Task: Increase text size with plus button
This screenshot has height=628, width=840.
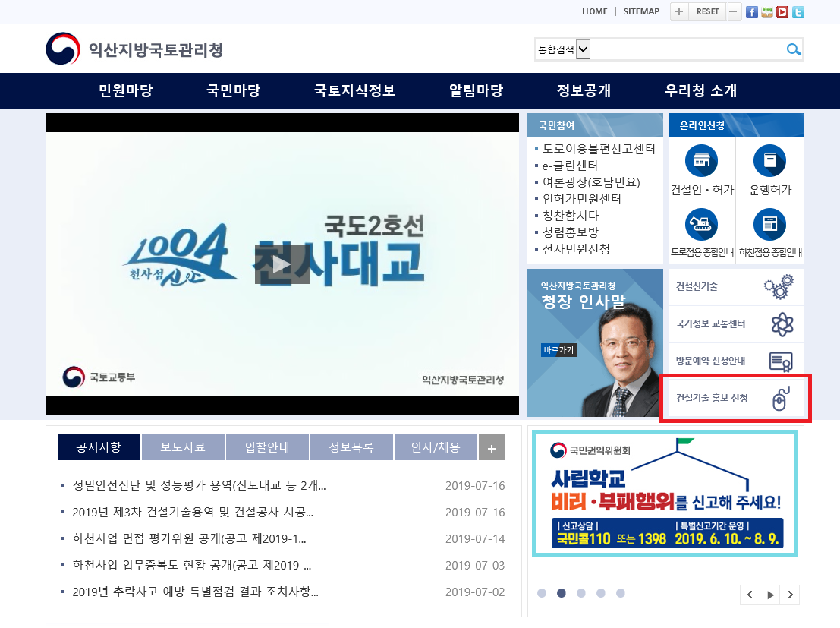Action: coord(679,11)
